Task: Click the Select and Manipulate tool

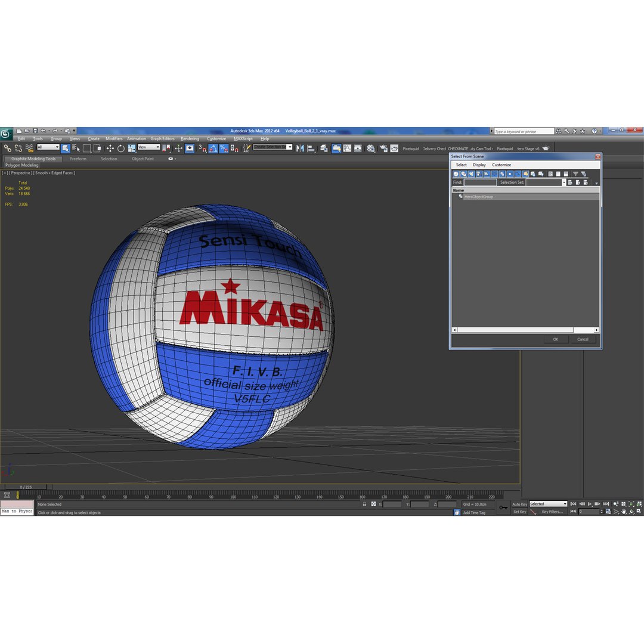Action: point(178,148)
